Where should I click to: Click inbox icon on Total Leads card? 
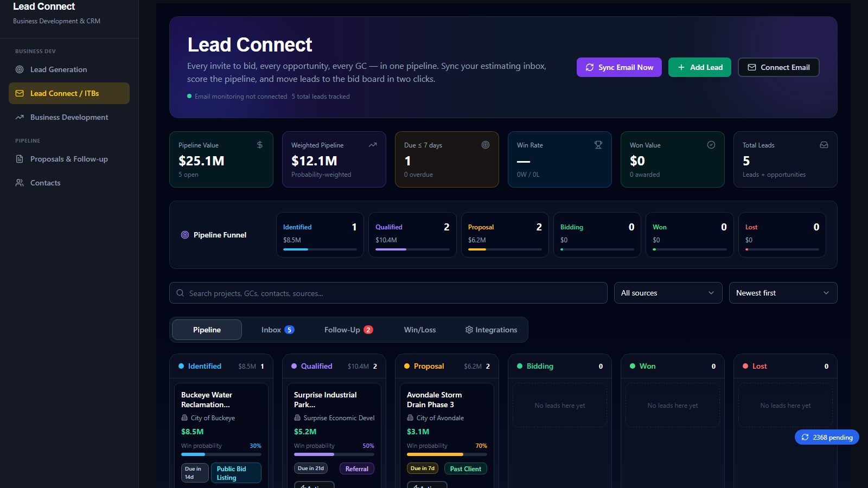pyautogui.click(x=824, y=145)
